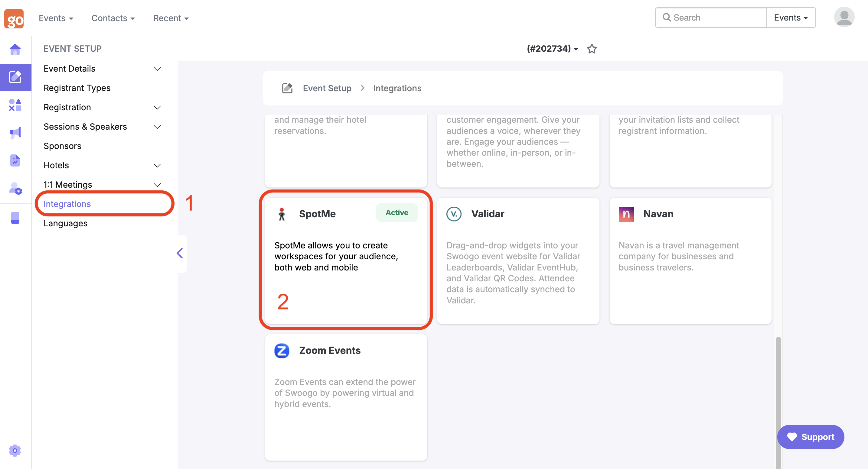
Task: Click the Zoom Events description text
Action: coord(345,393)
